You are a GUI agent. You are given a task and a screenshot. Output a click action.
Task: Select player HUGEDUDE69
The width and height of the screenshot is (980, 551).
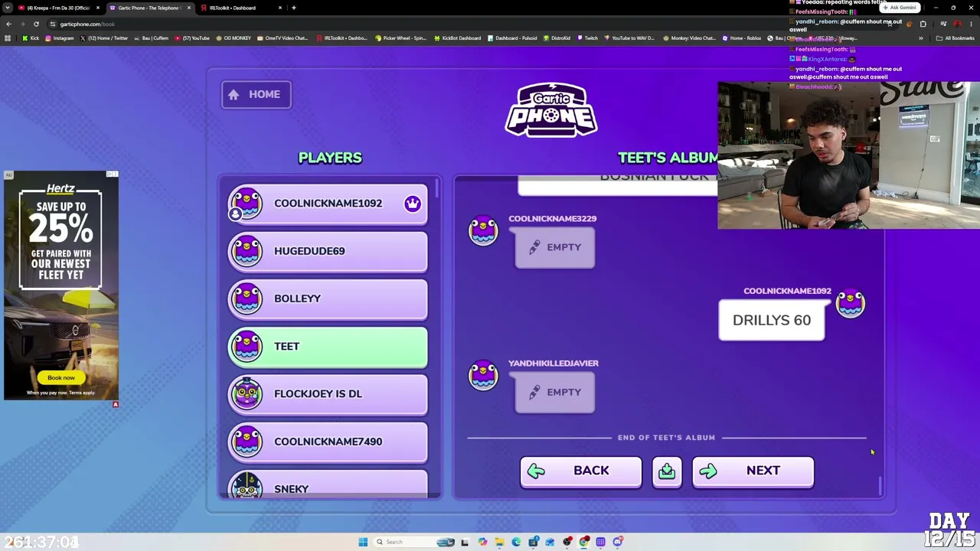[328, 251]
